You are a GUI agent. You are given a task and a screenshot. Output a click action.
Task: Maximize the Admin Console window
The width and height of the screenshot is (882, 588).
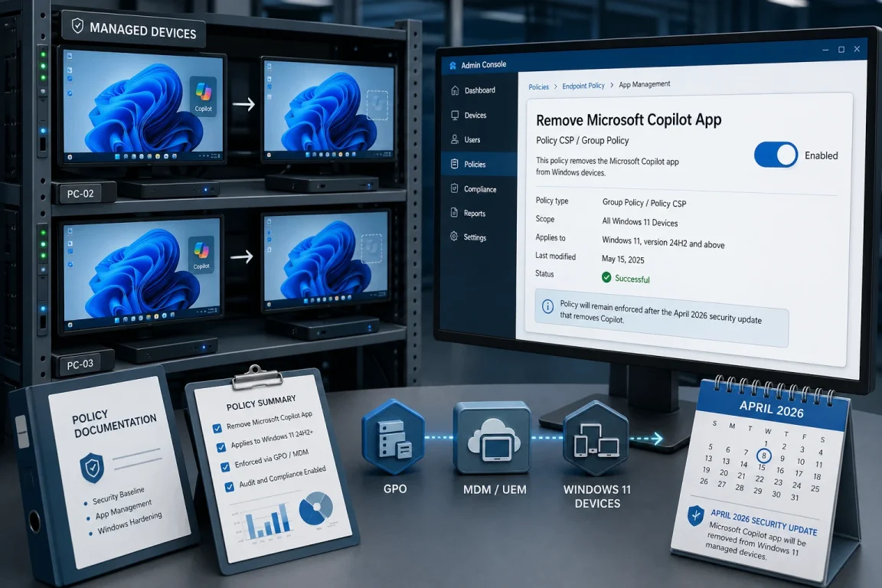(841, 50)
